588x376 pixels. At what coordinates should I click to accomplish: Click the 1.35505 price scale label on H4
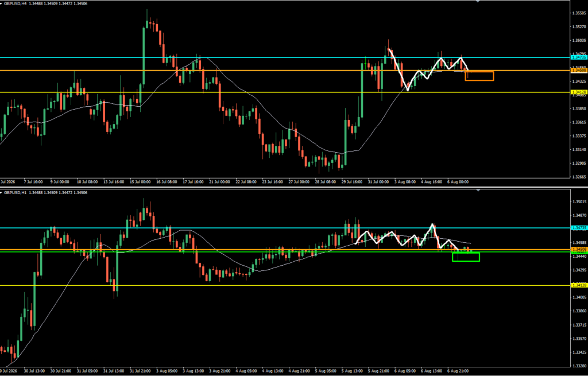coord(579,13)
